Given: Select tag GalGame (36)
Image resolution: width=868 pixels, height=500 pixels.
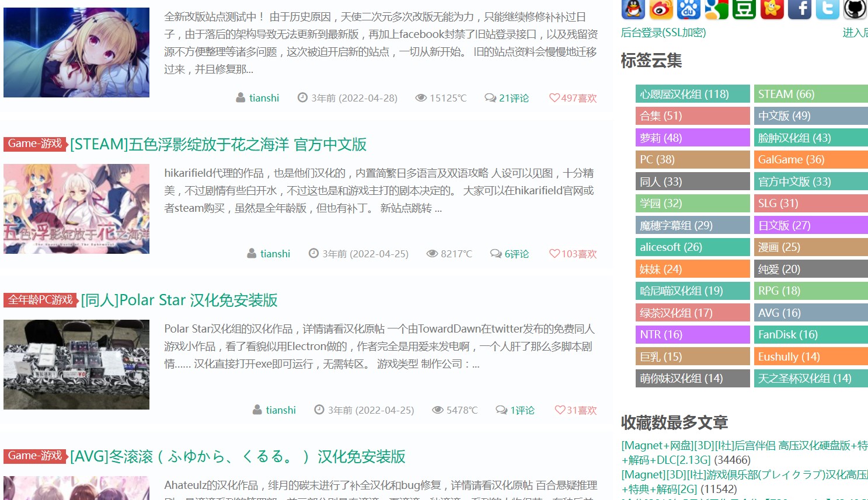Looking at the screenshot, I should (x=811, y=159).
